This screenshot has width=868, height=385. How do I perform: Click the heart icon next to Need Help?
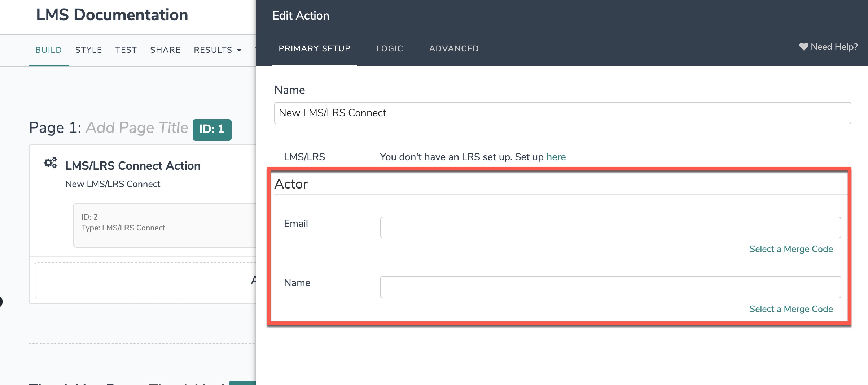click(803, 47)
